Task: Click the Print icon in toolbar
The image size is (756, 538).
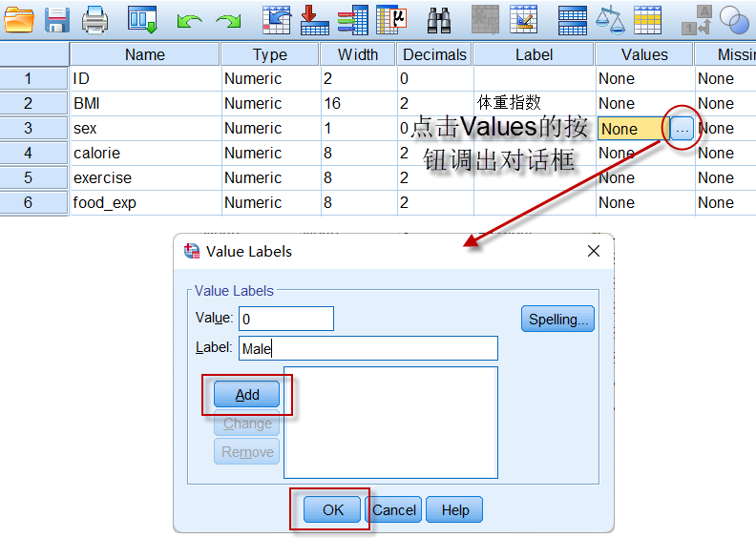Action: coord(94,18)
